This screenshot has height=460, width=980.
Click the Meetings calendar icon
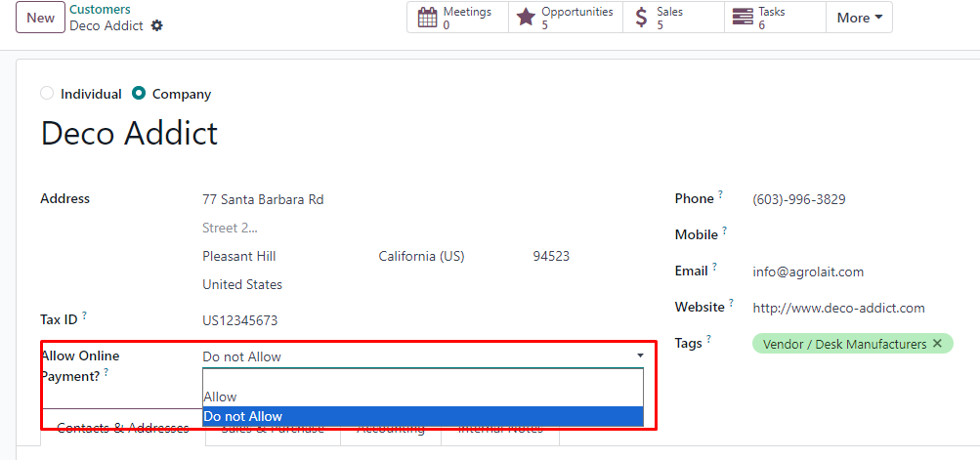[428, 18]
